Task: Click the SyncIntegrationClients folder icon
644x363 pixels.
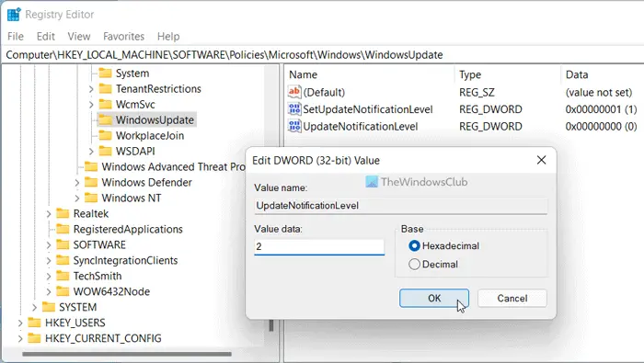Action: click(63, 260)
